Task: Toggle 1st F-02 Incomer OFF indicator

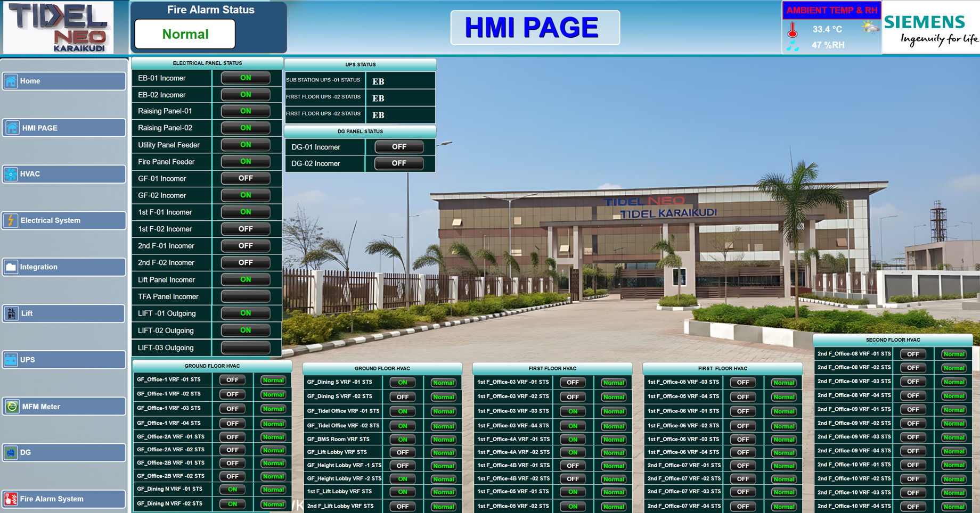Action: tap(246, 229)
